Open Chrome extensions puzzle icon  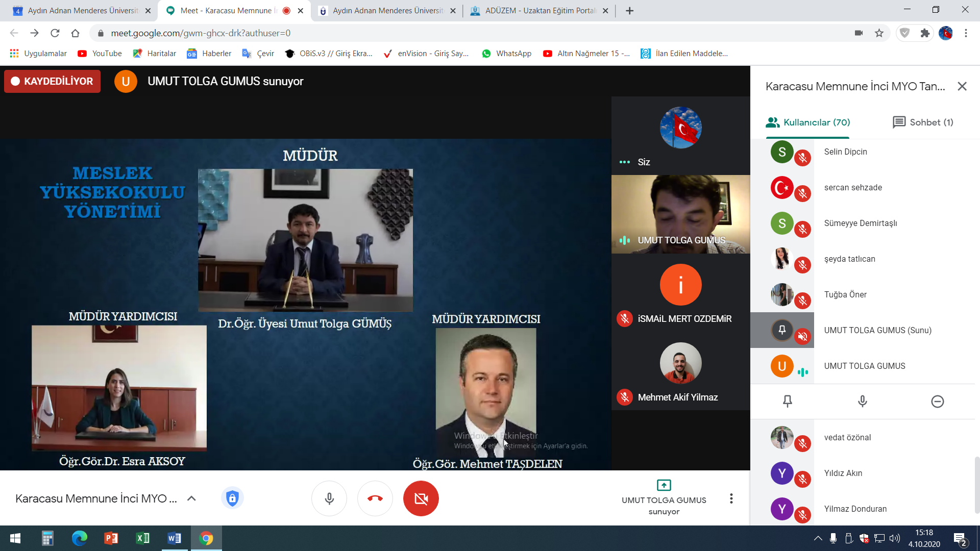925,33
